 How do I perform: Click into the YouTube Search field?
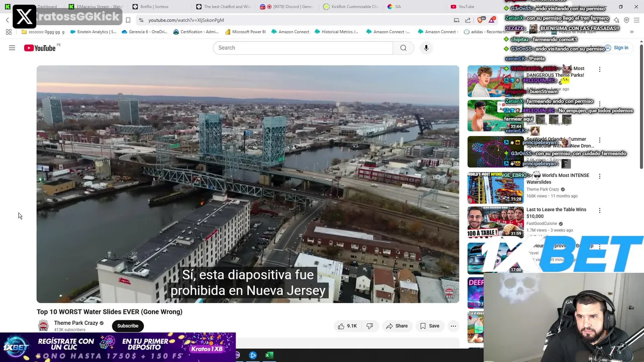click(303, 48)
